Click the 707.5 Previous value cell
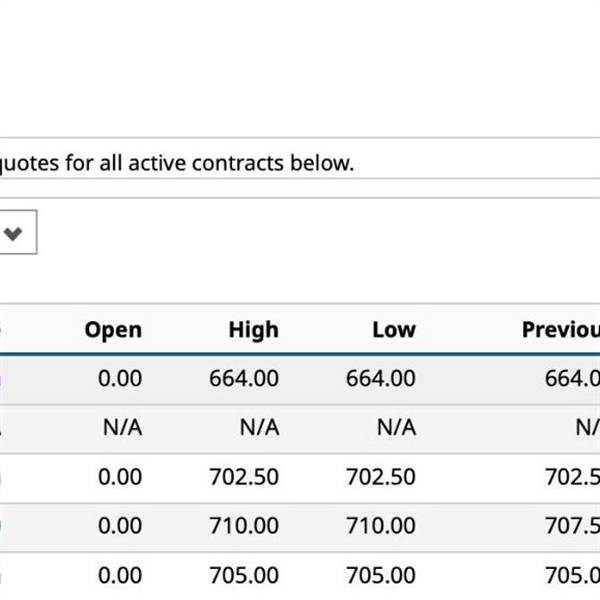The image size is (600, 600). [x=572, y=526]
